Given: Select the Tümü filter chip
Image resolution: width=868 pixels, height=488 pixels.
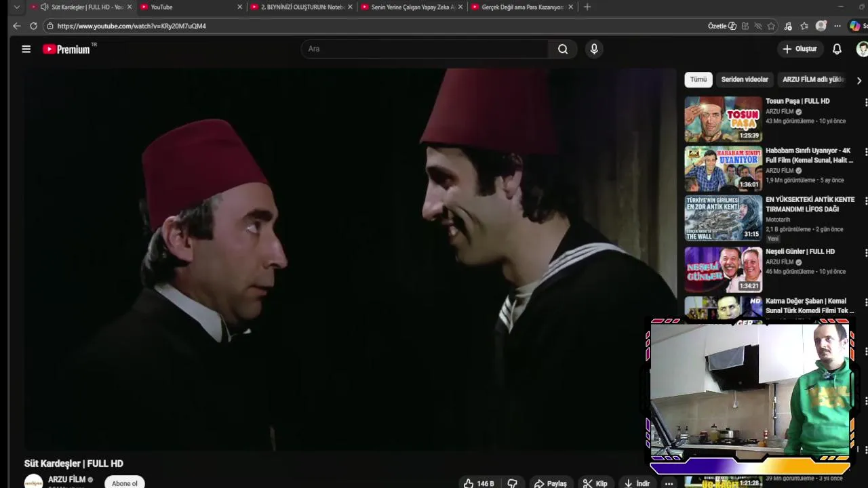Looking at the screenshot, I should (698, 79).
